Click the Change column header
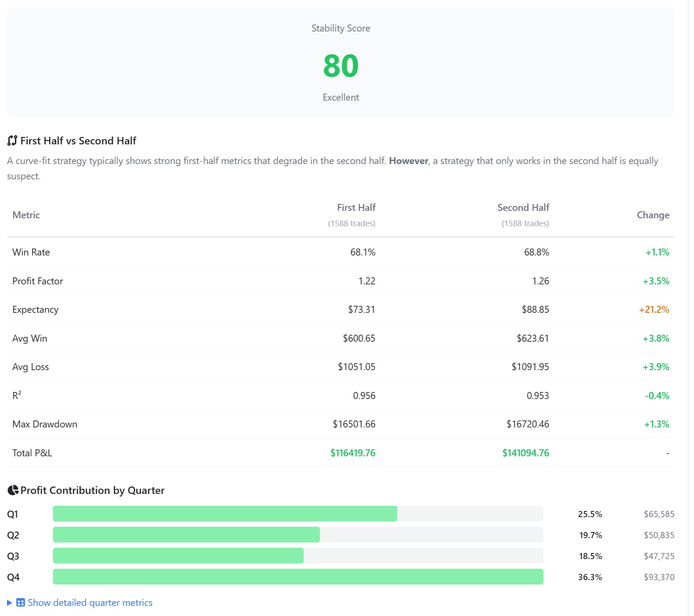The width and height of the screenshot is (694, 616). click(x=652, y=215)
